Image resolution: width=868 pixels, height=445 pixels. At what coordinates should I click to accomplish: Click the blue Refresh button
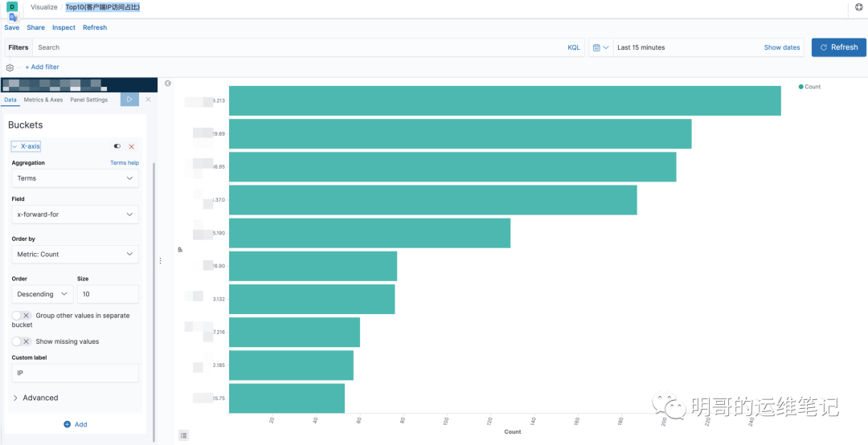838,47
